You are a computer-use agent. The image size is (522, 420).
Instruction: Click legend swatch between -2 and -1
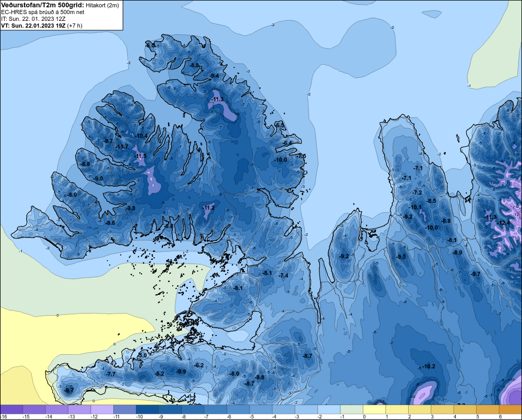[329, 410]
